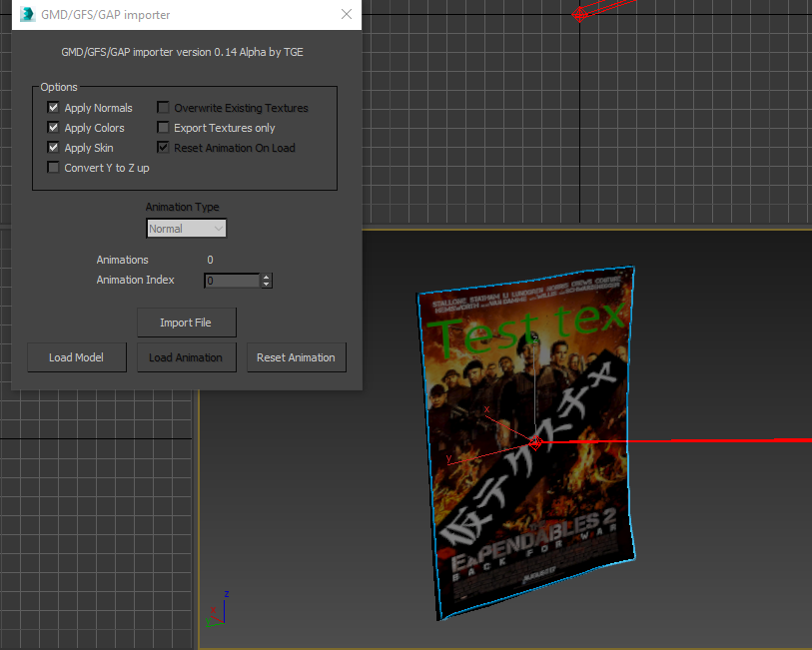Click the 'Options' group label

59,87
